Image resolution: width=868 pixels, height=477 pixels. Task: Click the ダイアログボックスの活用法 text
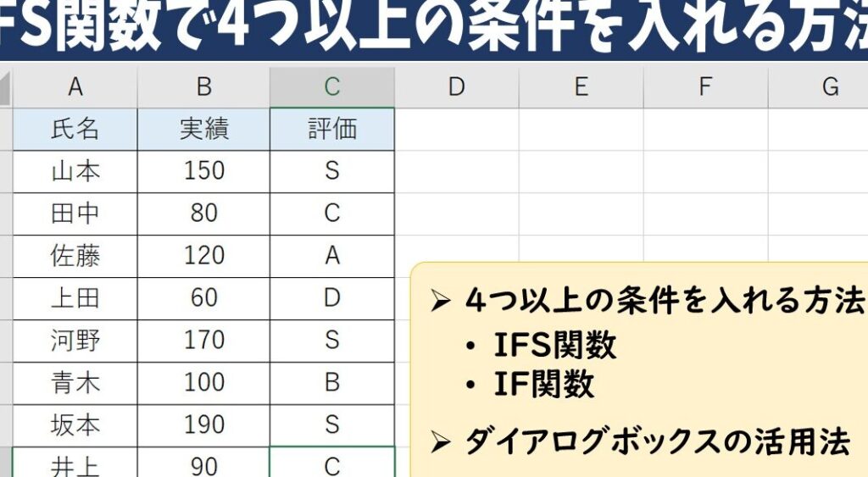[656, 442]
